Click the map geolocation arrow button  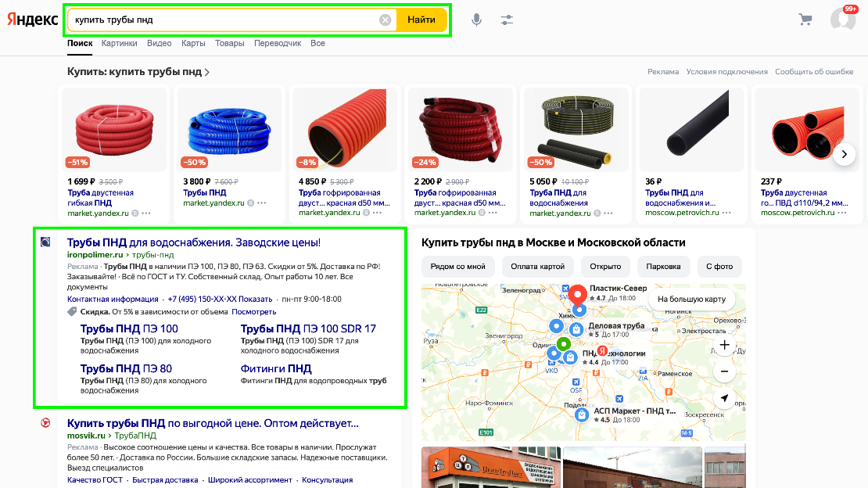pos(724,398)
